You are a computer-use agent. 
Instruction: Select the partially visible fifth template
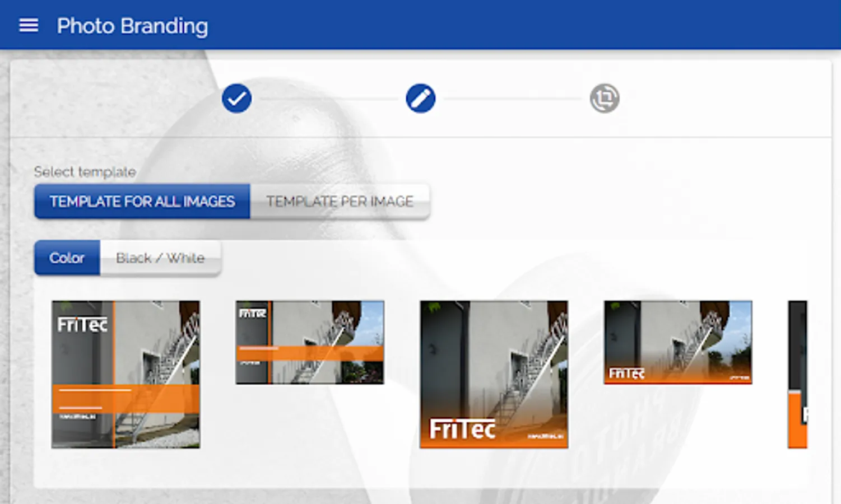click(x=797, y=375)
